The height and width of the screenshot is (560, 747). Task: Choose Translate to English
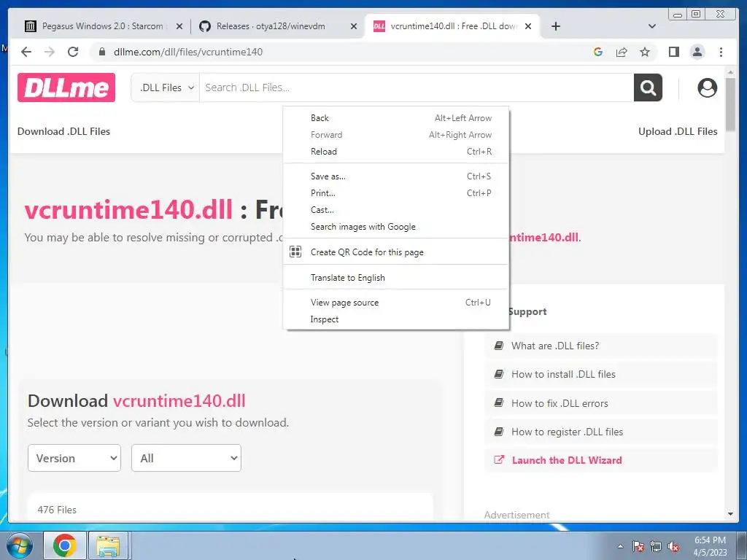coord(396,278)
